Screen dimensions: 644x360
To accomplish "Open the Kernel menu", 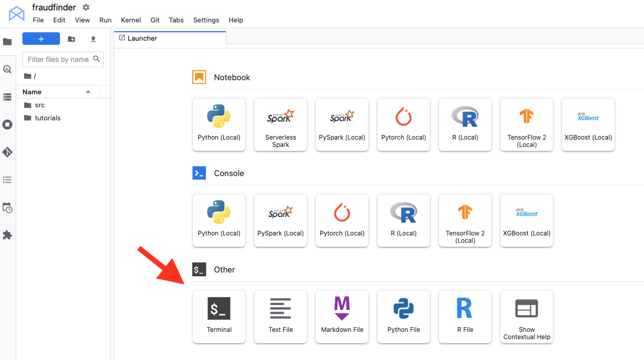I will [x=131, y=20].
